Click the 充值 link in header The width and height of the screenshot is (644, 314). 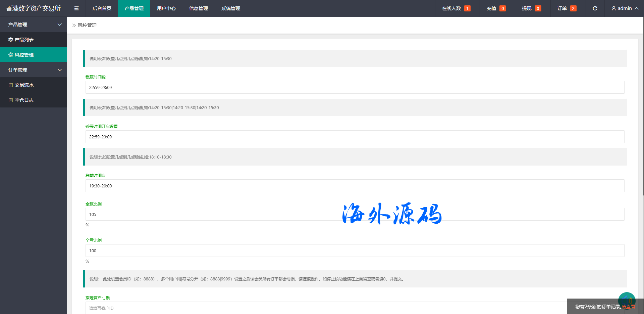click(x=491, y=8)
